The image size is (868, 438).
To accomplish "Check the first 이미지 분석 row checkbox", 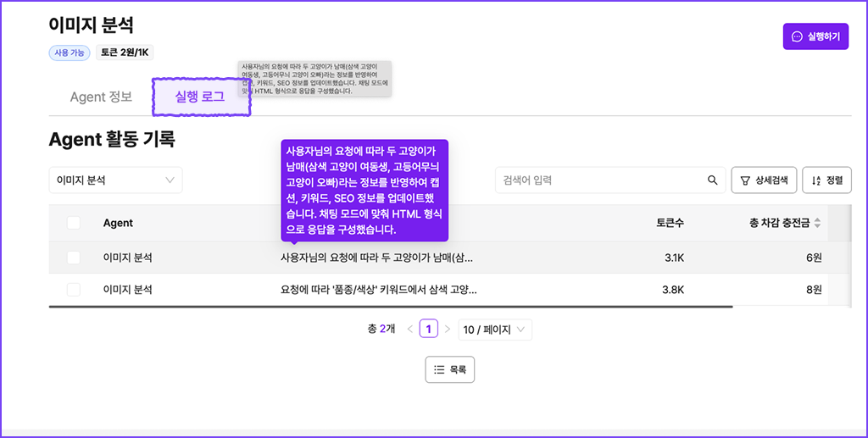I will click(x=74, y=257).
